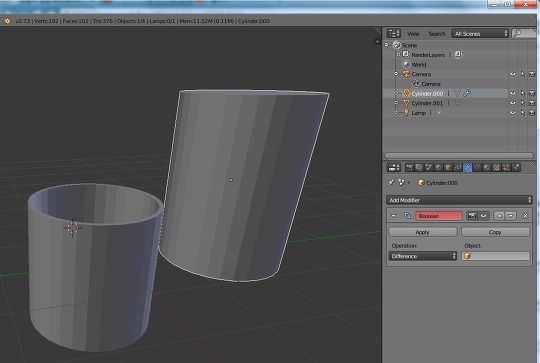
Task: Expand the Lamp tree node
Action: pyautogui.click(x=396, y=112)
